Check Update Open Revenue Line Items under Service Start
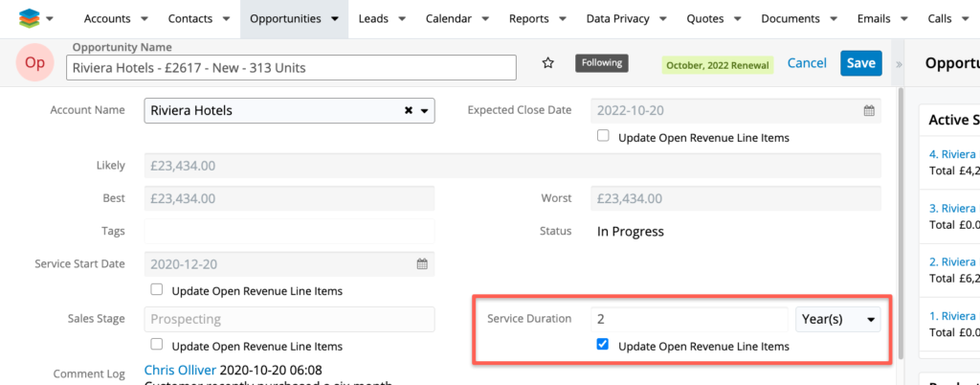Viewport: 980px width, 385px height. [157, 289]
